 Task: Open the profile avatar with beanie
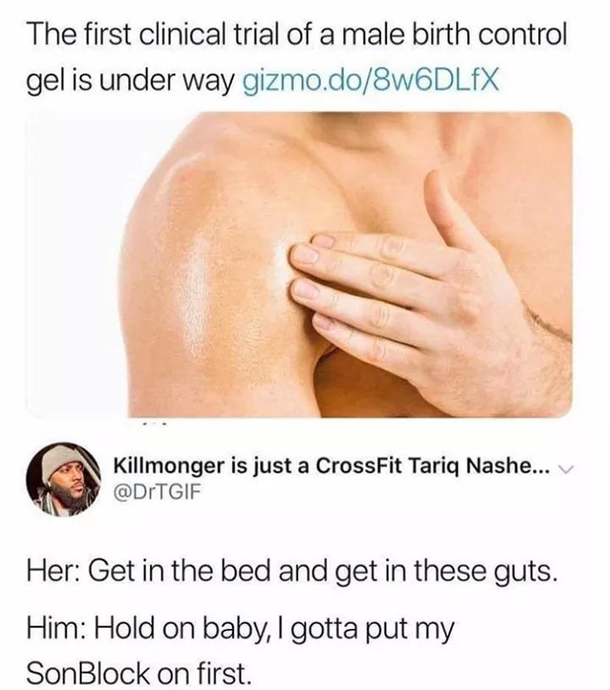[x=63, y=479]
